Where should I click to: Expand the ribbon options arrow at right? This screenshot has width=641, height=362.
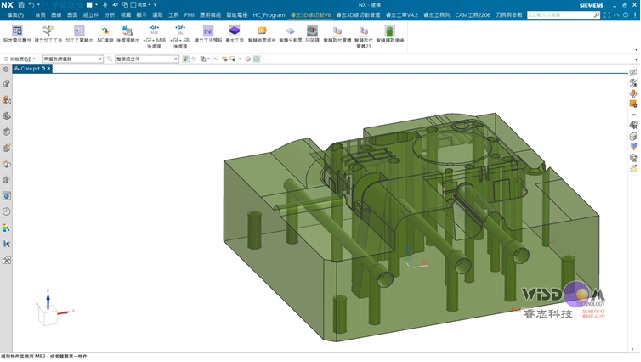tap(636, 49)
